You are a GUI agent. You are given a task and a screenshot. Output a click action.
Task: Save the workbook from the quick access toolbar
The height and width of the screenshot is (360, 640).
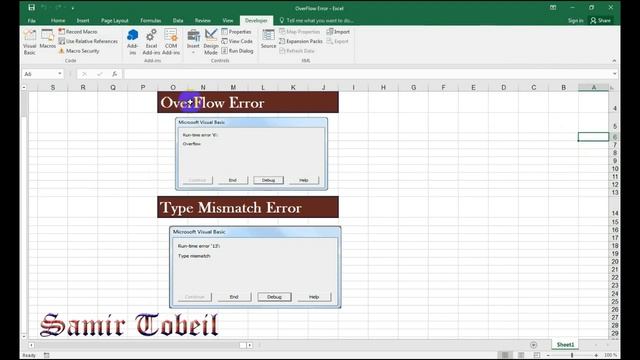coord(31,7)
